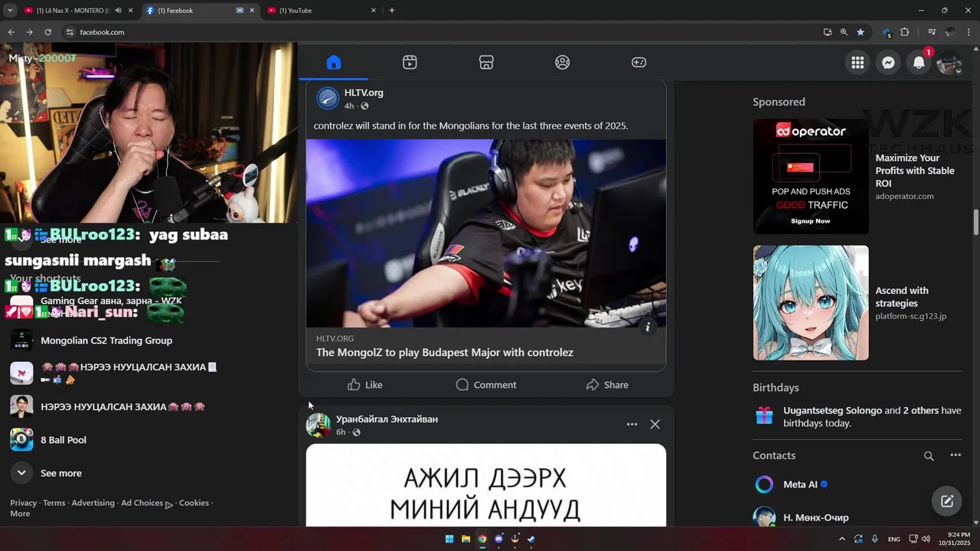
Task: Open the Facebook Video (Watch) icon
Action: pyautogui.click(x=410, y=63)
